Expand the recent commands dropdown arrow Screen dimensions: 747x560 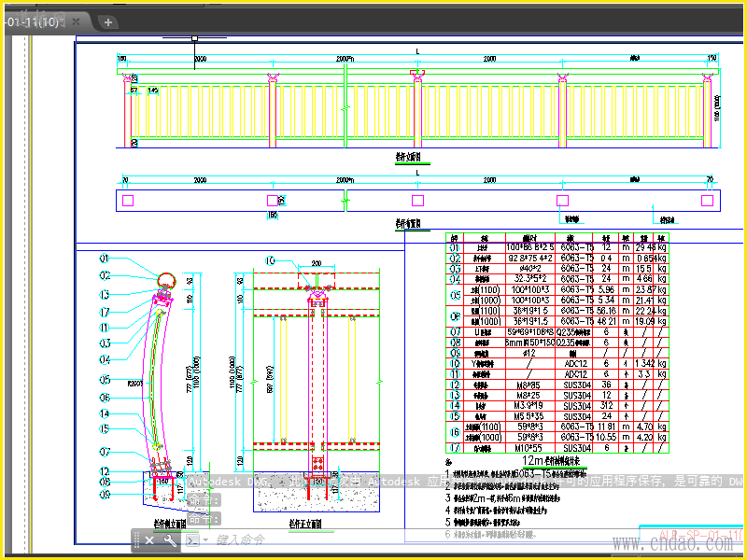pyautogui.click(x=205, y=540)
